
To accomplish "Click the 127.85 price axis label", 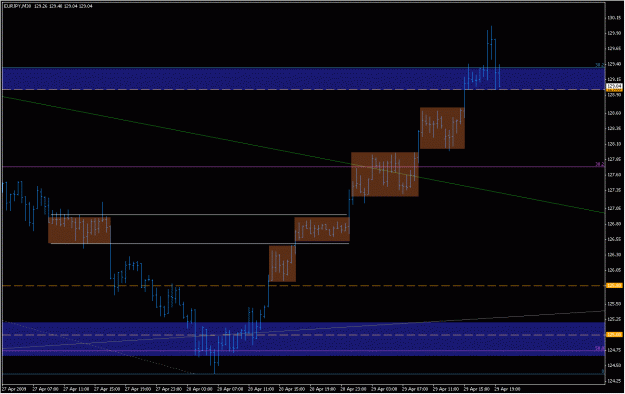I will [614, 160].
